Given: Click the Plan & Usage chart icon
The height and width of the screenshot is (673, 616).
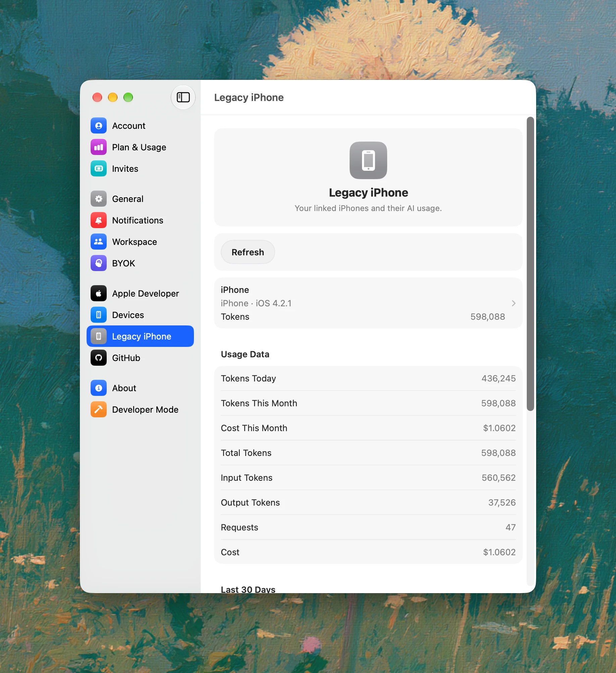Looking at the screenshot, I should tap(99, 147).
